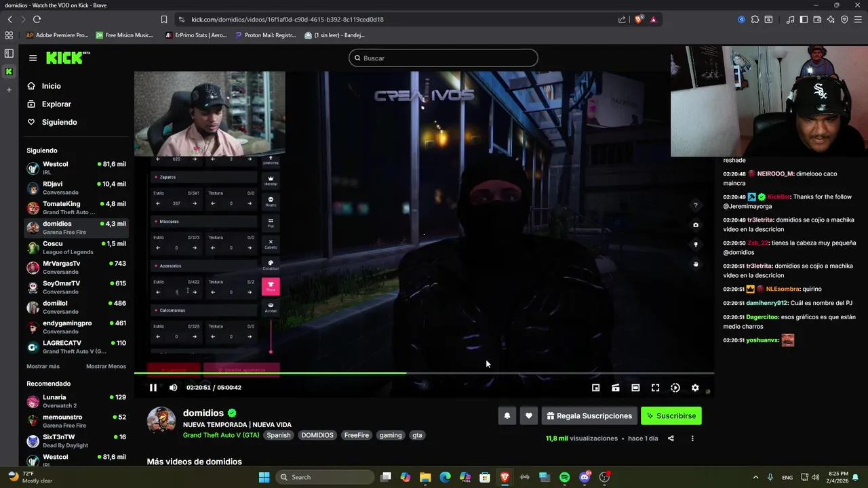The width and height of the screenshot is (868, 488).
Task: Open the MrVargasTv channel in the sidebar
Action: [76, 267]
